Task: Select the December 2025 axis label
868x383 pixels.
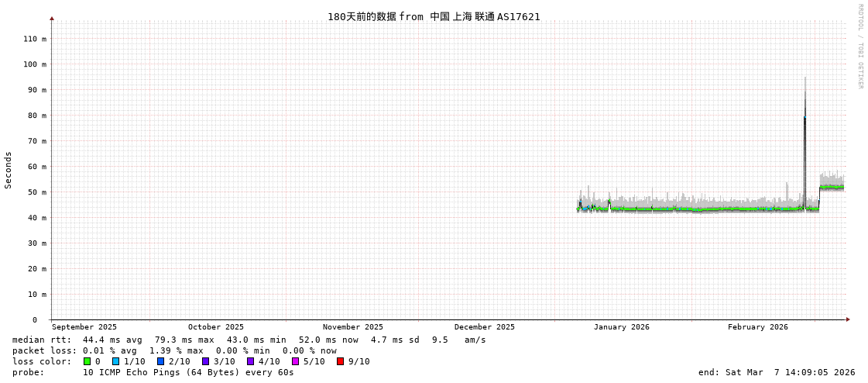Action: [484, 327]
